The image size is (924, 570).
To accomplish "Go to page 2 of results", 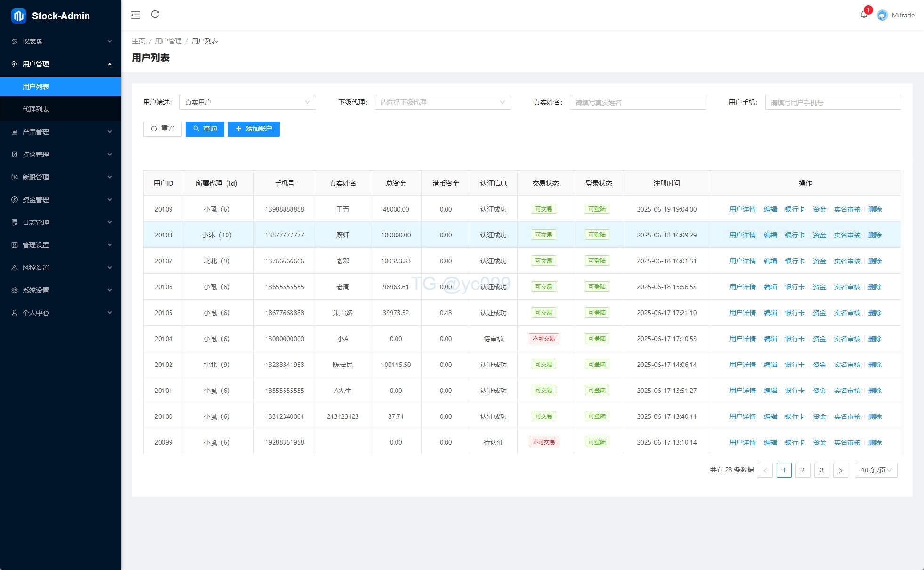I will click(x=802, y=470).
